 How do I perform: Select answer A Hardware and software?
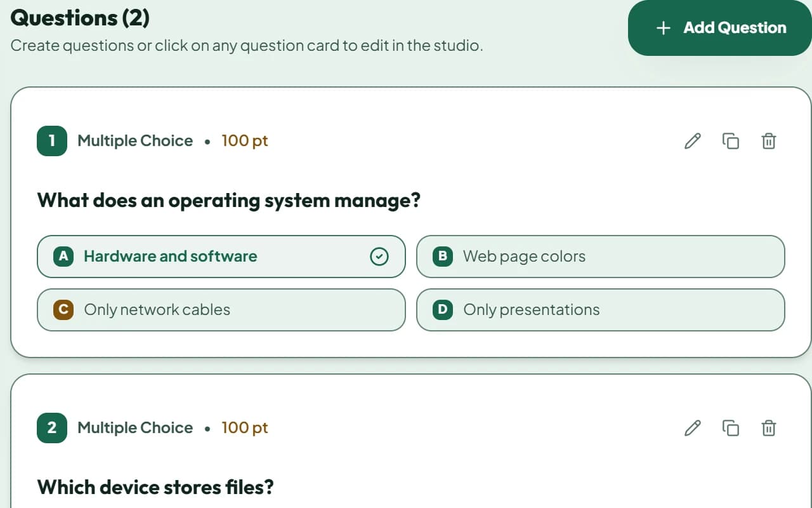tap(221, 257)
